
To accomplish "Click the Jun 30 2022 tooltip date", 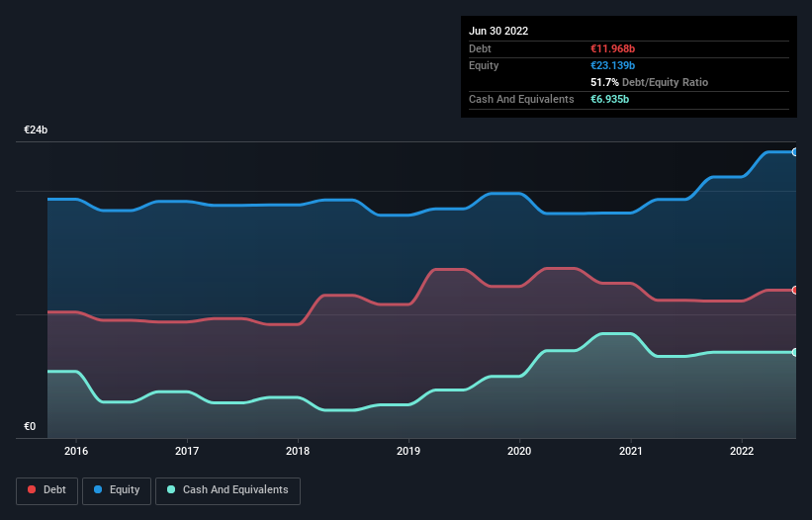I will [498, 31].
